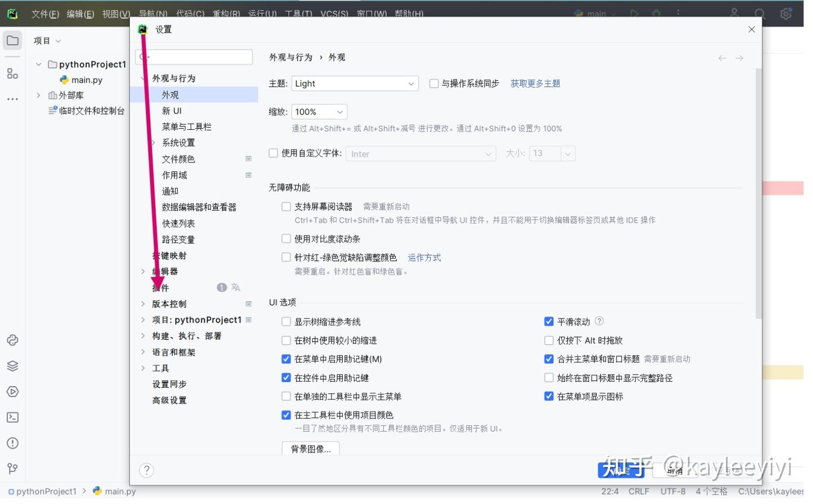
Task: Click the 获取更多主题 link
Action: (535, 84)
